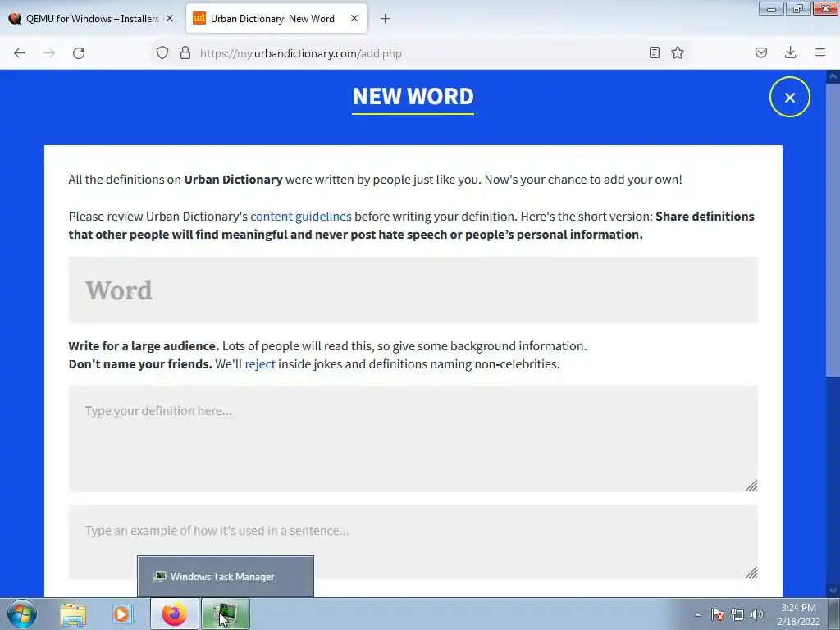Click the scrollbar up arrow
The width and height of the screenshot is (840, 630).
coord(833,77)
